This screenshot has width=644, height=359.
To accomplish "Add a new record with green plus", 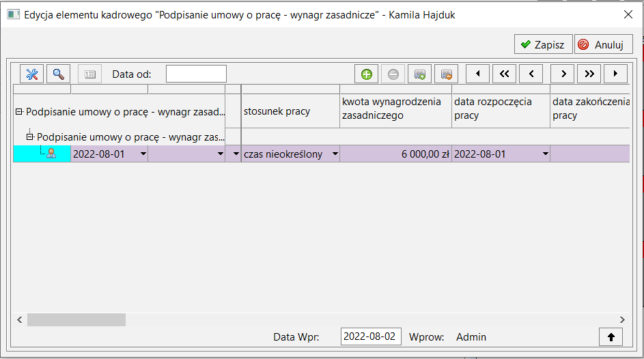I will [366, 74].
